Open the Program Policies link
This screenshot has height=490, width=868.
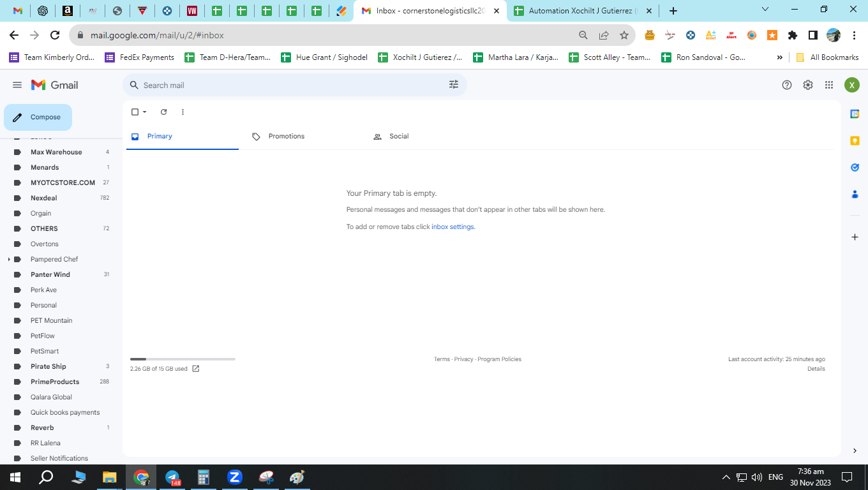[500, 359]
